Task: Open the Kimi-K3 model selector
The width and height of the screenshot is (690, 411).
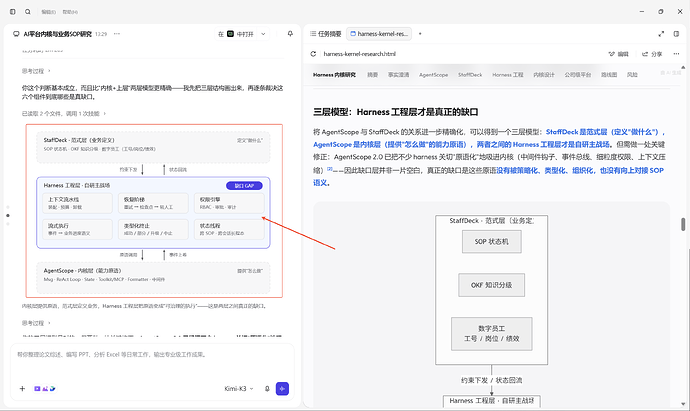Action: [x=239, y=389]
